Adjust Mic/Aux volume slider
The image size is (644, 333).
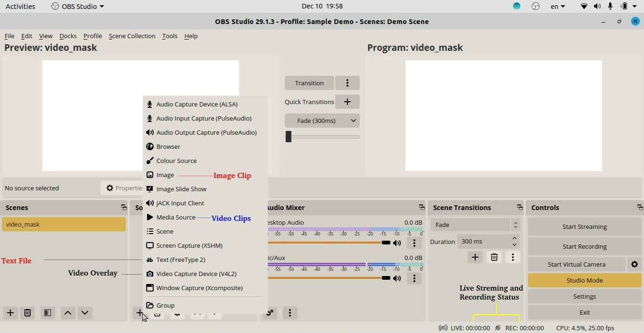(x=329, y=278)
